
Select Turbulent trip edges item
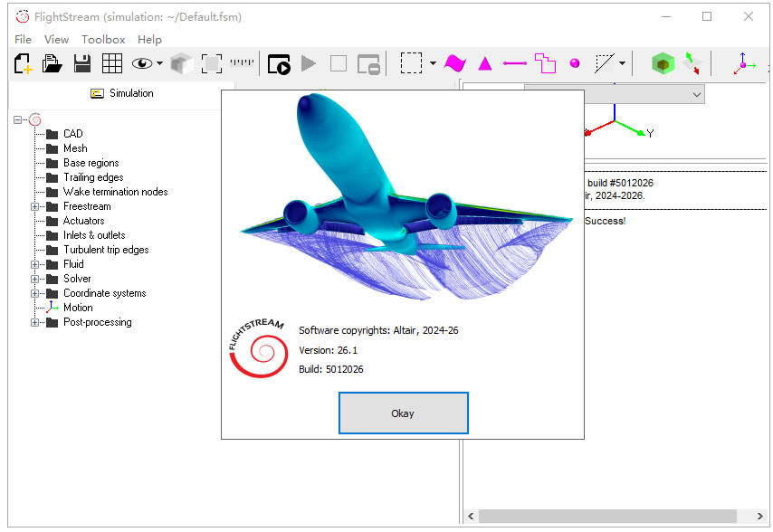click(x=106, y=250)
